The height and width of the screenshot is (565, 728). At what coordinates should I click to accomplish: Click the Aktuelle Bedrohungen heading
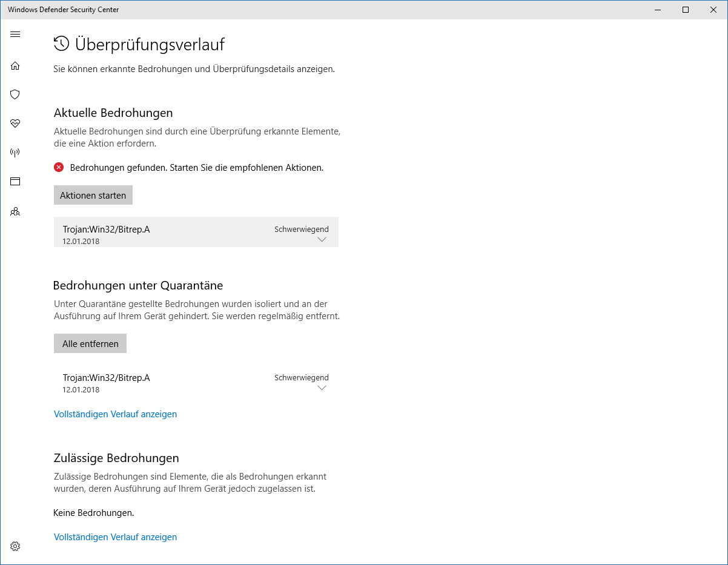pos(113,113)
